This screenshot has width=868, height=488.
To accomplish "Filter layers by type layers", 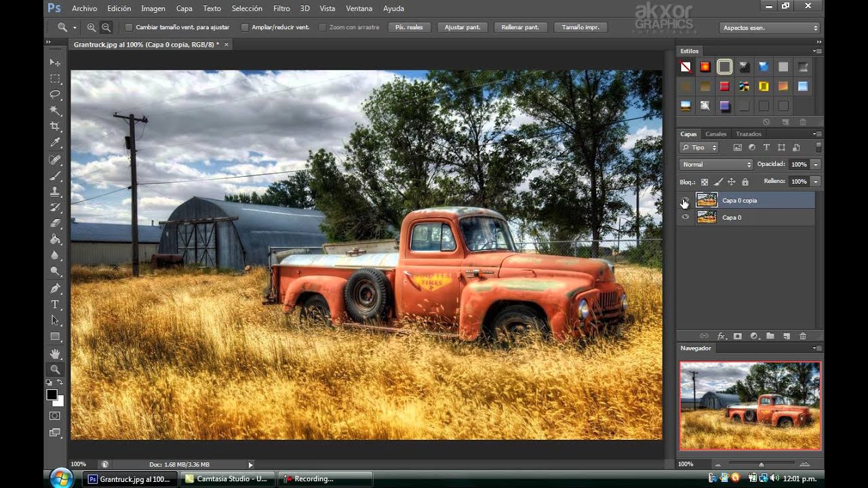I will tap(767, 148).
